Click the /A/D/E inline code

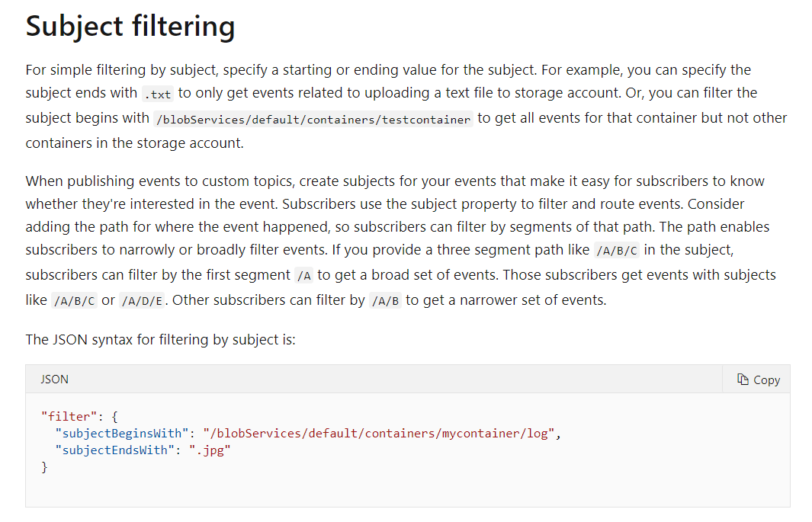pyautogui.click(x=143, y=301)
